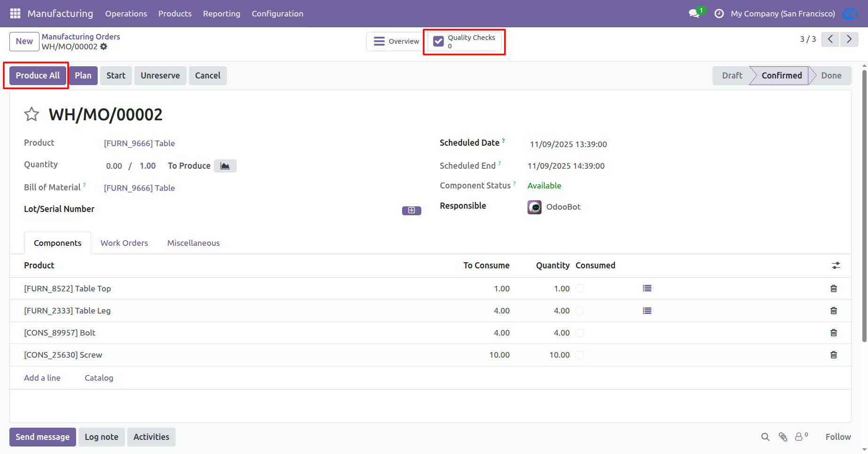868x454 pixels.
Task: Open the Catalog link
Action: (99, 378)
